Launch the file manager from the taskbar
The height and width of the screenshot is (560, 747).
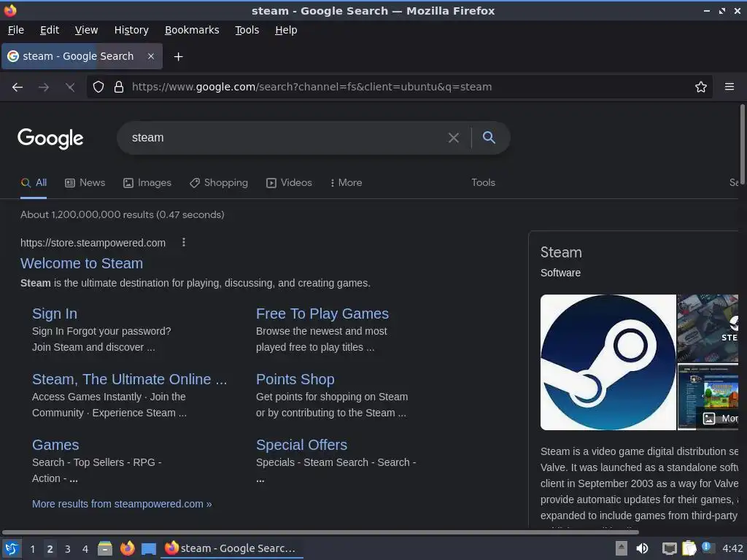[105, 548]
